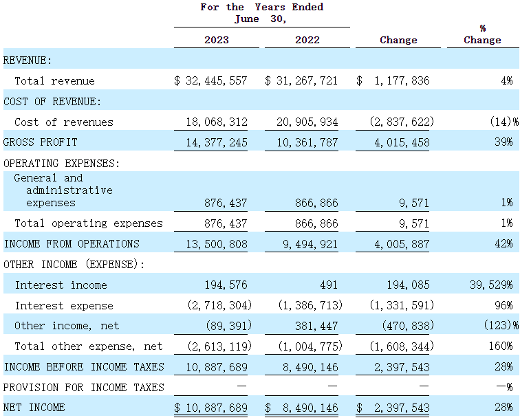520x420 pixels.
Task: Click the 2023 column header
Action: pos(216,40)
